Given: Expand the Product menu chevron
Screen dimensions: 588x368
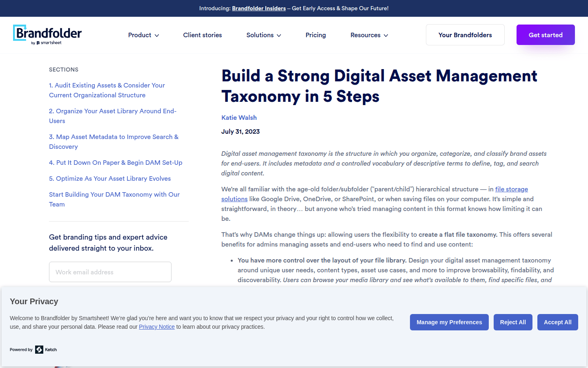Looking at the screenshot, I should point(157,36).
